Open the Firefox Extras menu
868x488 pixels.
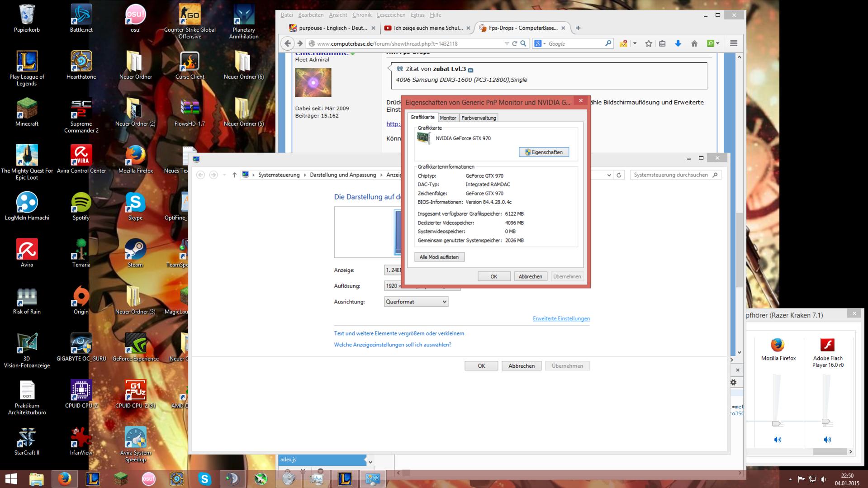tap(417, 15)
